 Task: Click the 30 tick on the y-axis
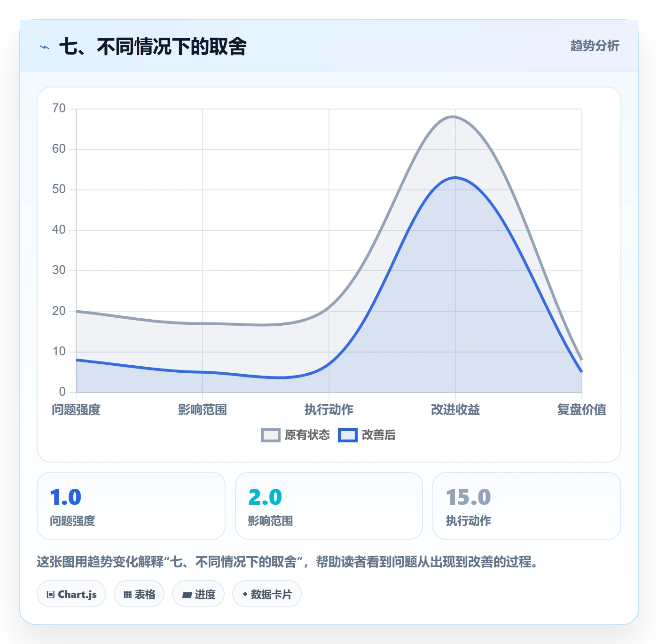(x=59, y=270)
